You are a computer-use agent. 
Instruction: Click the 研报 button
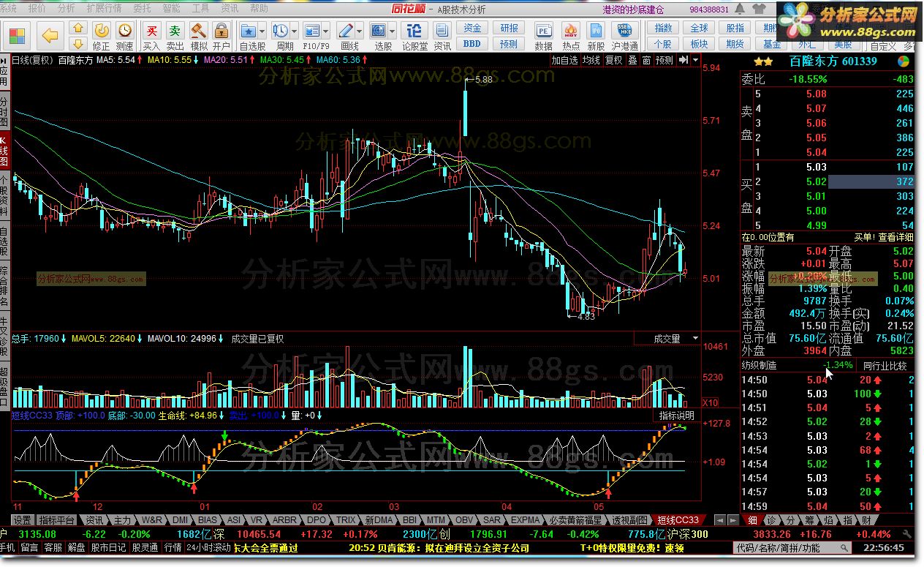click(x=509, y=28)
